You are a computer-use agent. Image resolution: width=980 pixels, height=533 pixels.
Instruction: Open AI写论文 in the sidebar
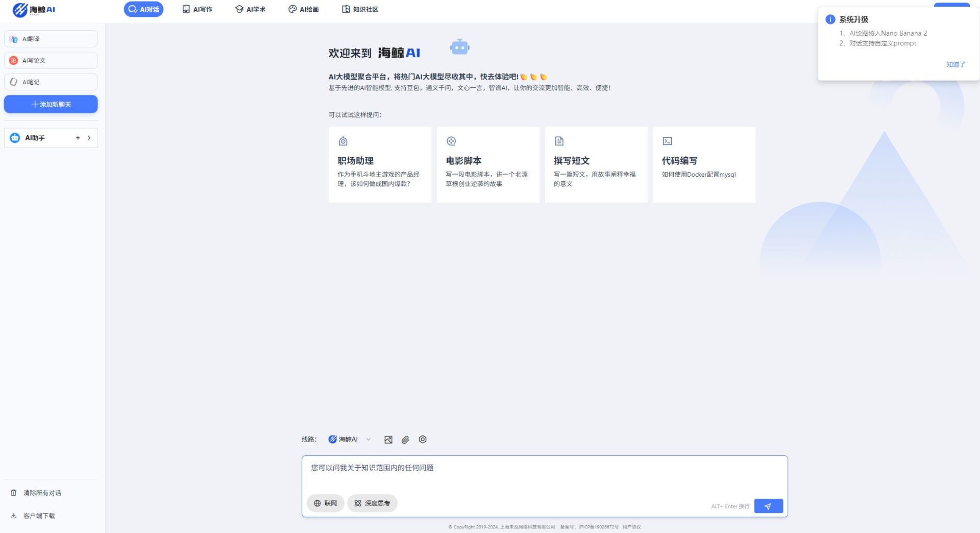[x=51, y=60]
